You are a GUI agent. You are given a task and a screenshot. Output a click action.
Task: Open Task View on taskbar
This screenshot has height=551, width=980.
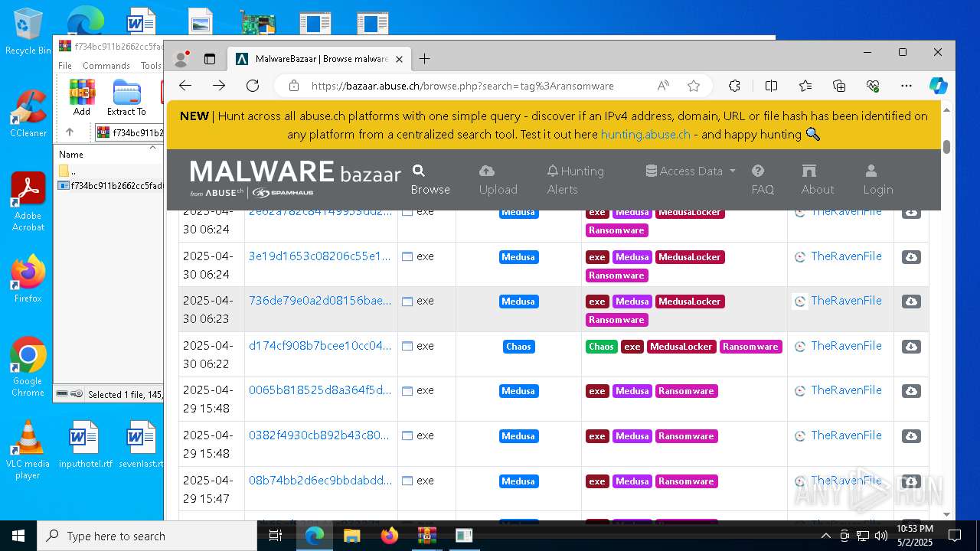276,536
